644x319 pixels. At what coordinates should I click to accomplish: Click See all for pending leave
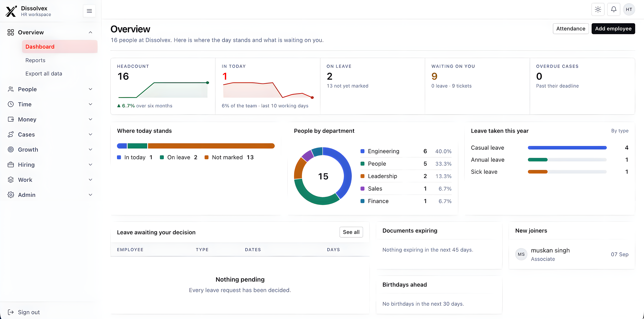pos(351,232)
